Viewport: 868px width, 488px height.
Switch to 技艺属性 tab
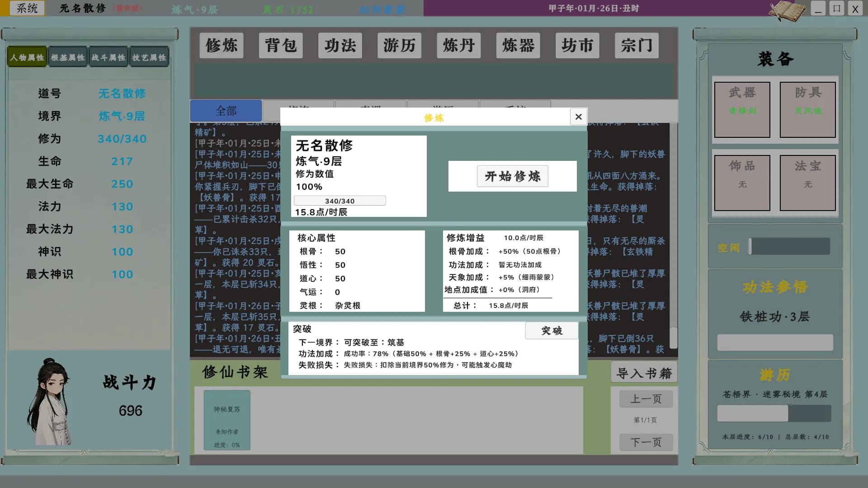click(x=149, y=57)
